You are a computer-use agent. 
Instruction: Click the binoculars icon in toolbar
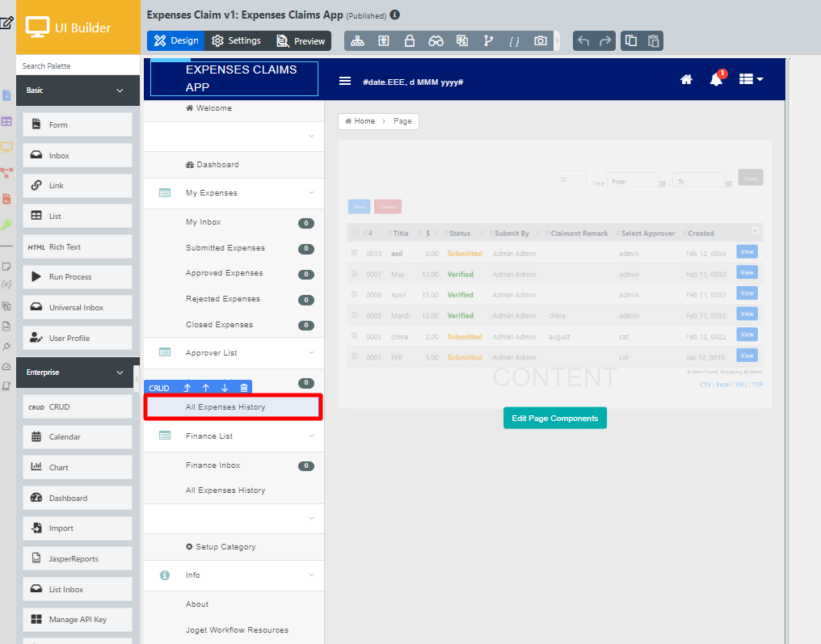436,41
